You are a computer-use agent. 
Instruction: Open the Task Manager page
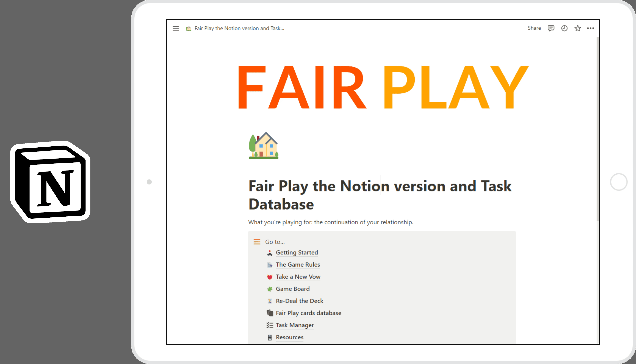(295, 325)
